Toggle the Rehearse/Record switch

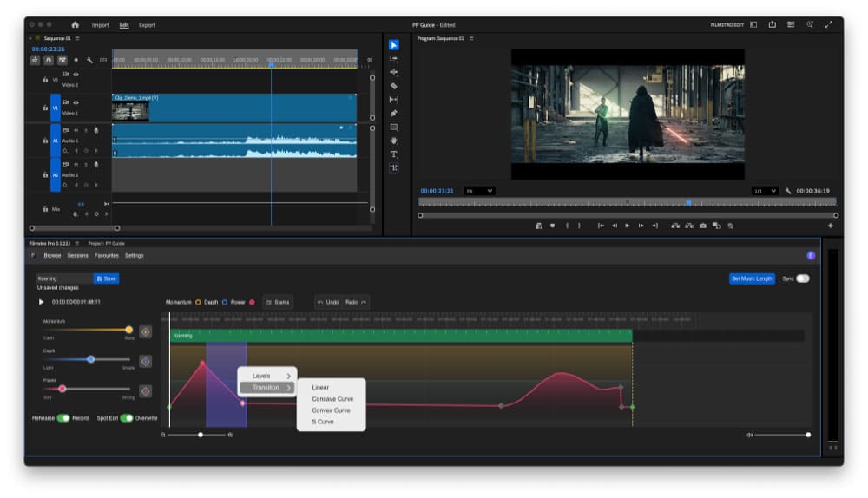[63, 418]
